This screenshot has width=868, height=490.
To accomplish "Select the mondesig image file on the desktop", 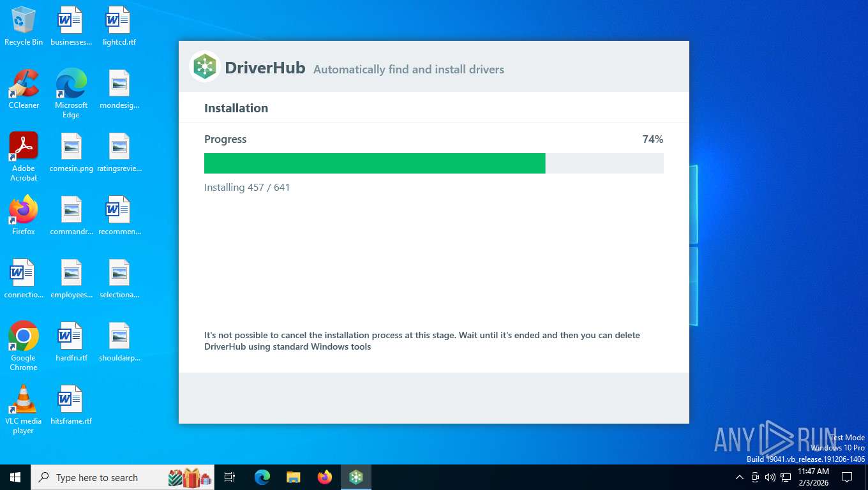I will pyautogui.click(x=119, y=89).
